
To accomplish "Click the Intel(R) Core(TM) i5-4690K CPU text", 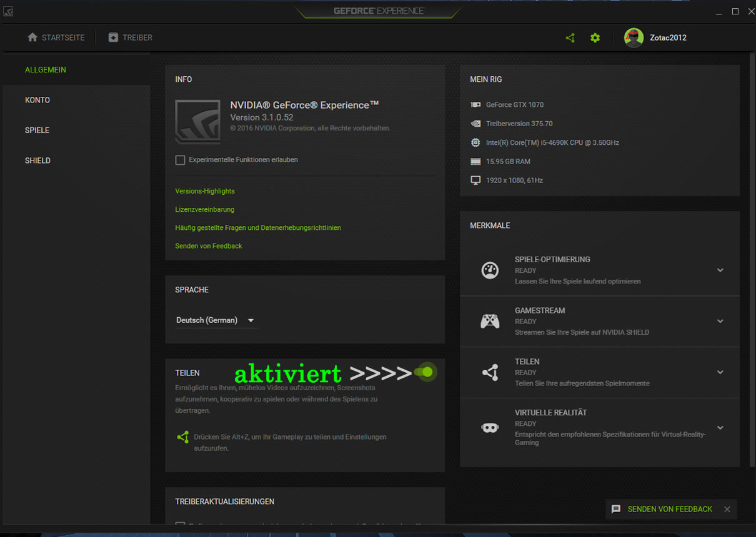I will pos(552,142).
